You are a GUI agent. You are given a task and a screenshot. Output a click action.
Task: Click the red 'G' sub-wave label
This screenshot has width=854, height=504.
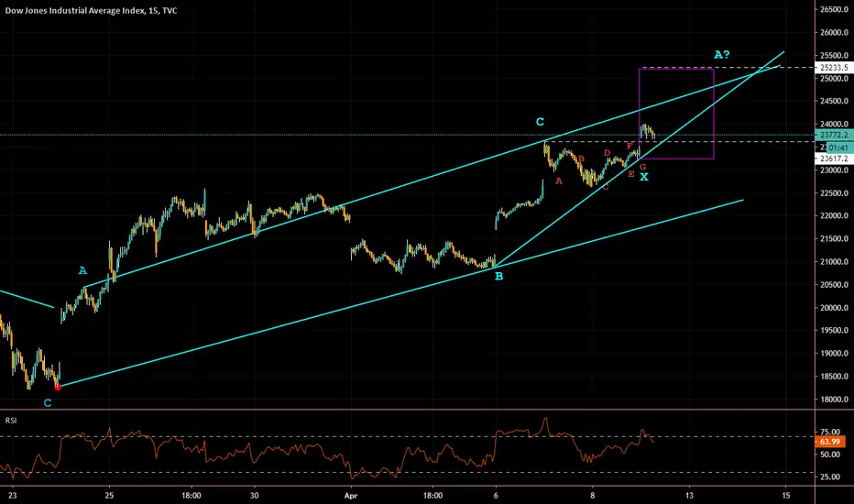642,167
